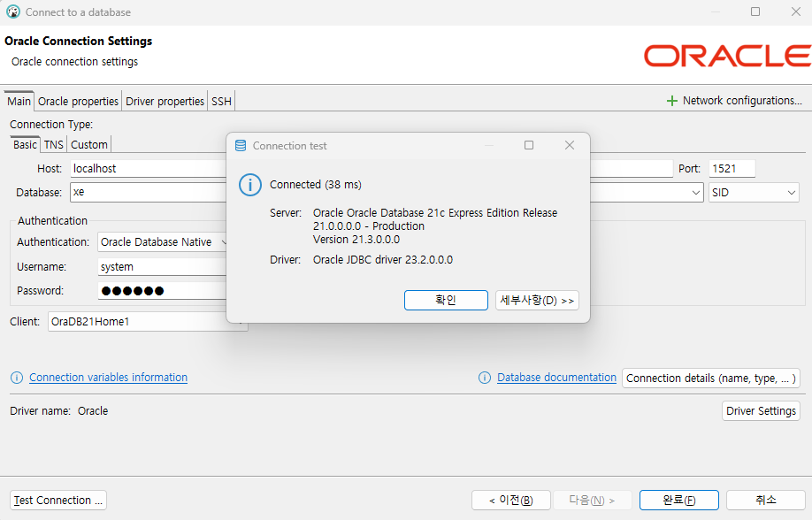Click the Connected (38 ms) text
Viewport: 812px width, 520px height.
coord(316,184)
